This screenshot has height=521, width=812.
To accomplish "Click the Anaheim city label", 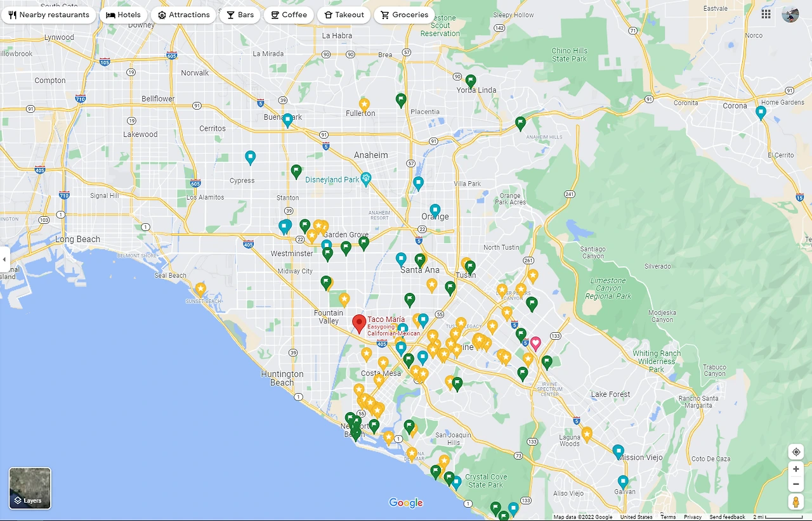I will click(x=371, y=155).
